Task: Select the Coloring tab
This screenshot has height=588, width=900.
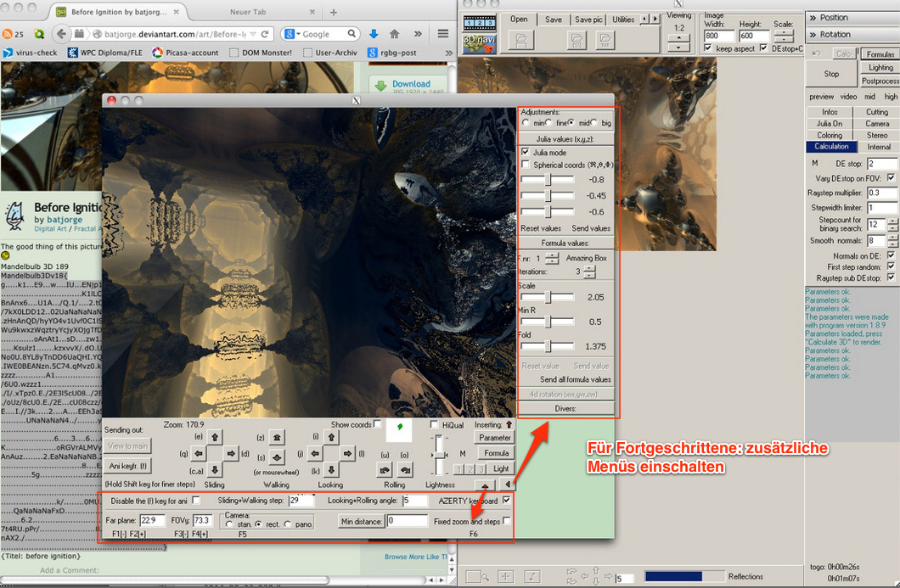Action: click(830, 136)
